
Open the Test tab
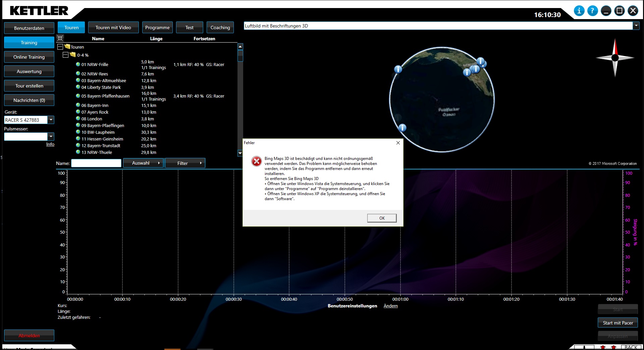[x=190, y=27]
